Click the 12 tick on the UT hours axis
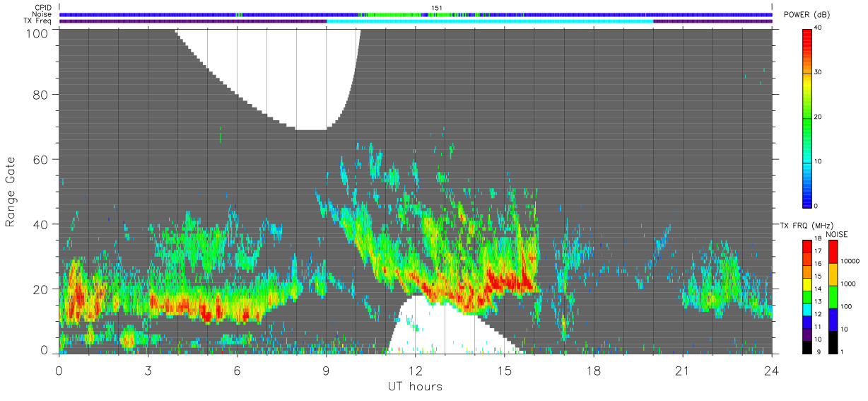This screenshot has width=868, height=401. pyautogui.click(x=415, y=371)
